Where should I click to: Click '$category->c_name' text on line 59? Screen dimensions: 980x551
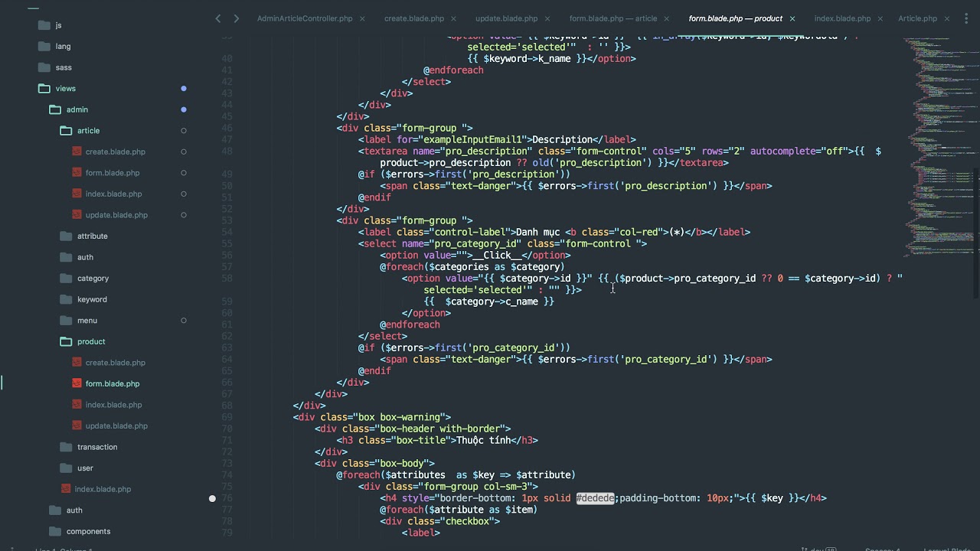coord(492,302)
